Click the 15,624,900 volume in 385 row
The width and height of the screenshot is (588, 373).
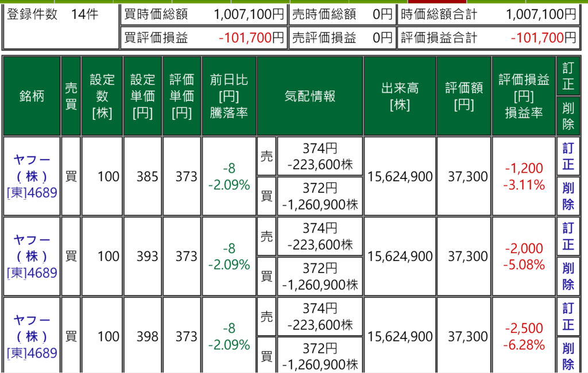tap(400, 176)
